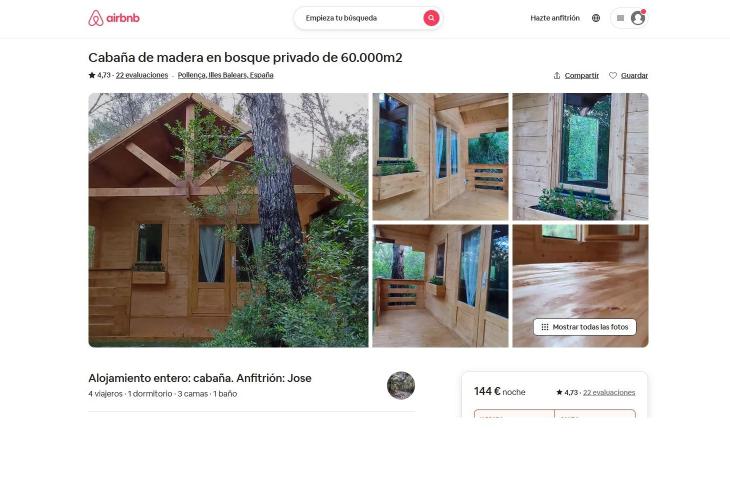Click the profile avatar icon
Image resolution: width=730 pixels, height=500 pixels.
637,18
